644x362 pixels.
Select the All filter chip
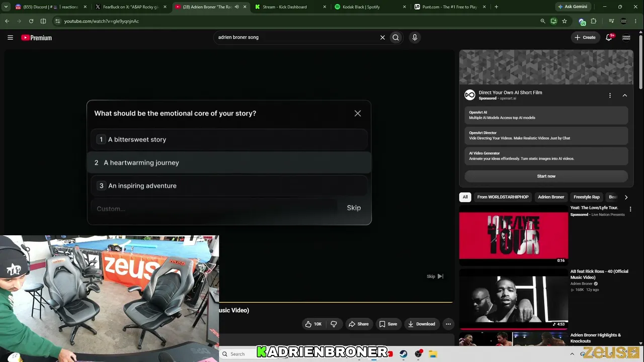[x=465, y=197]
